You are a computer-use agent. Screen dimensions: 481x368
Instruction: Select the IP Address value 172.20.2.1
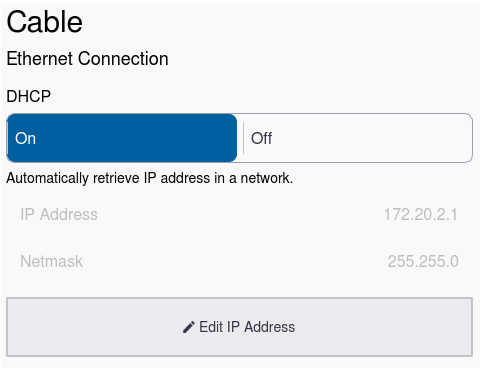pyautogui.click(x=421, y=214)
